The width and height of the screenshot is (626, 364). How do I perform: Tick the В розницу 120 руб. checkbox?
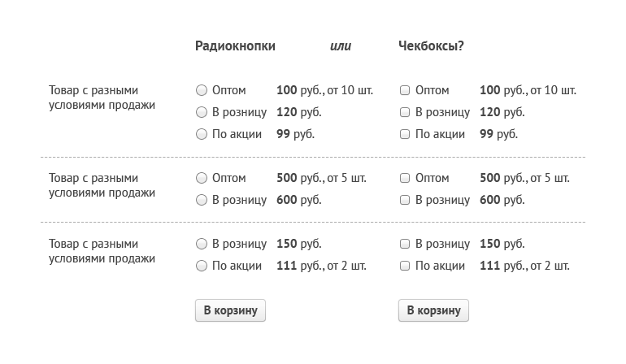point(405,112)
